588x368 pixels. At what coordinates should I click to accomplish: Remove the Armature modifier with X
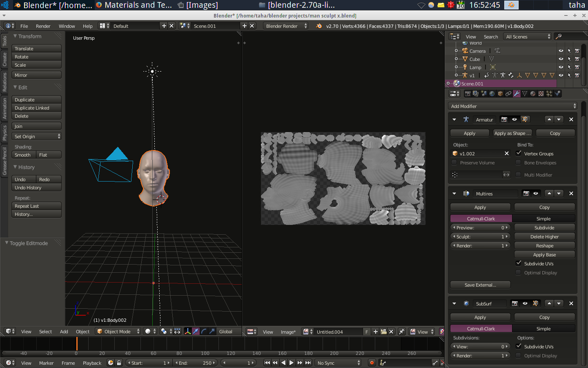click(x=571, y=119)
